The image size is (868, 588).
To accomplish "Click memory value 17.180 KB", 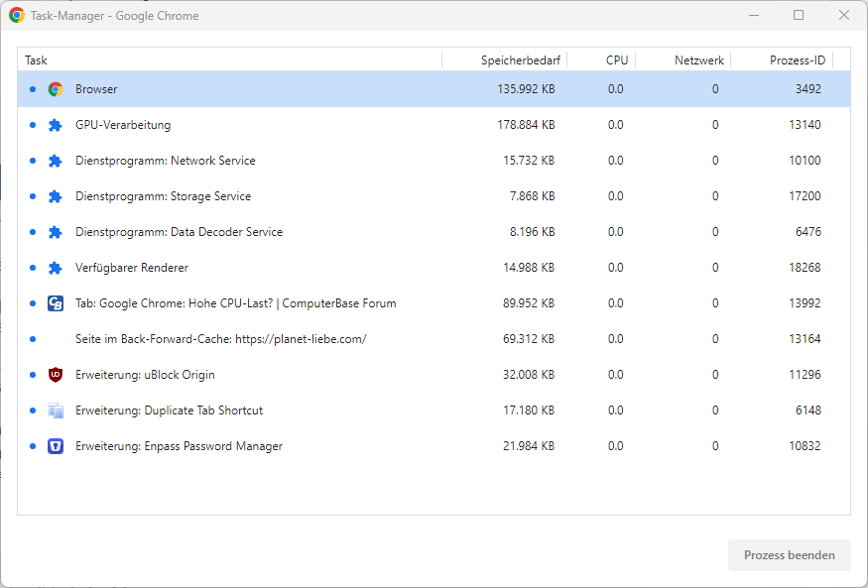I will 529,411.
